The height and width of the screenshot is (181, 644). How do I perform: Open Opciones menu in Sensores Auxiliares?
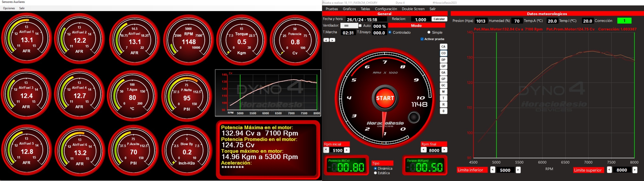click(x=9, y=8)
